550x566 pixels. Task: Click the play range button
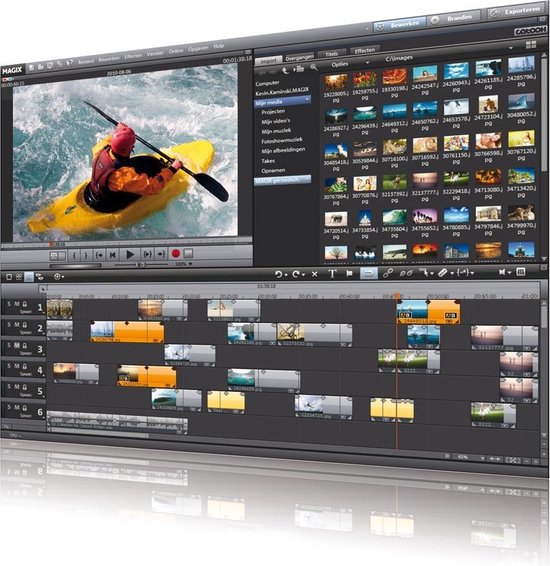(147, 254)
